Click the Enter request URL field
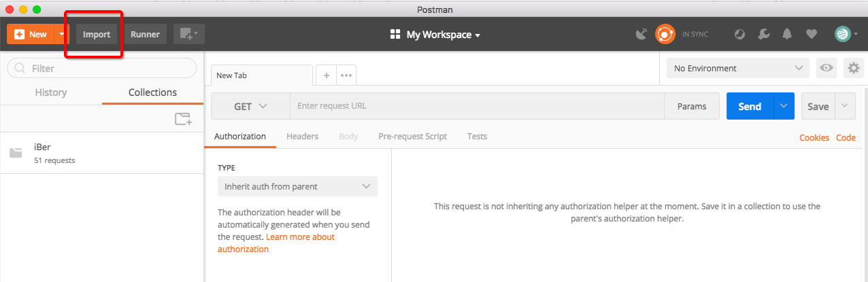This screenshot has height=282, width=868. (478, 106)
